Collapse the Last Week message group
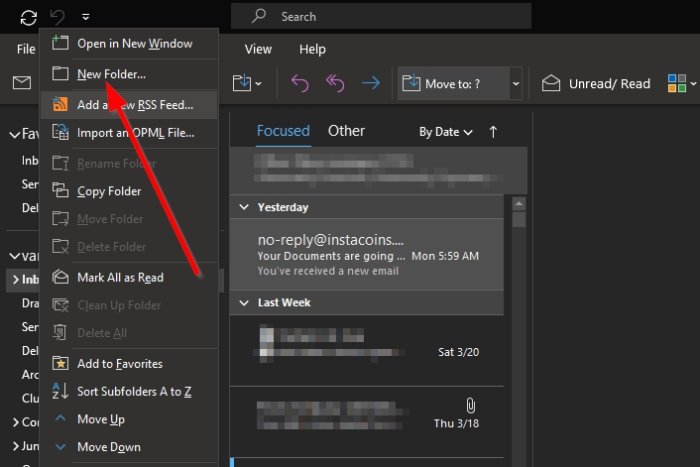700x467 pixels. coord(244,303)
